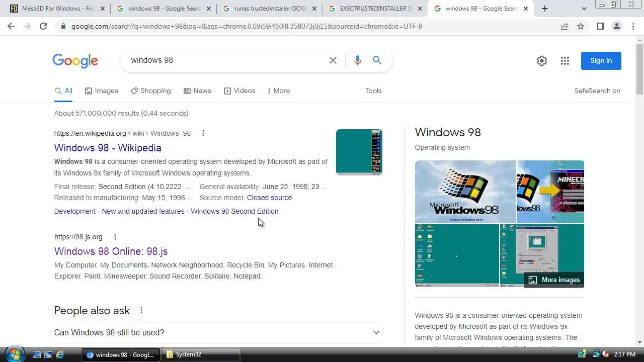Screen dimensions: 644x362
Task: Click the network tray icon
Action: (x=595, y=354)
